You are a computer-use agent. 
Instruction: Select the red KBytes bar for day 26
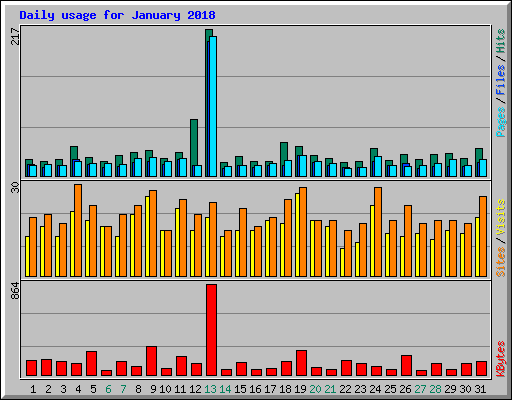coord(406,366)
